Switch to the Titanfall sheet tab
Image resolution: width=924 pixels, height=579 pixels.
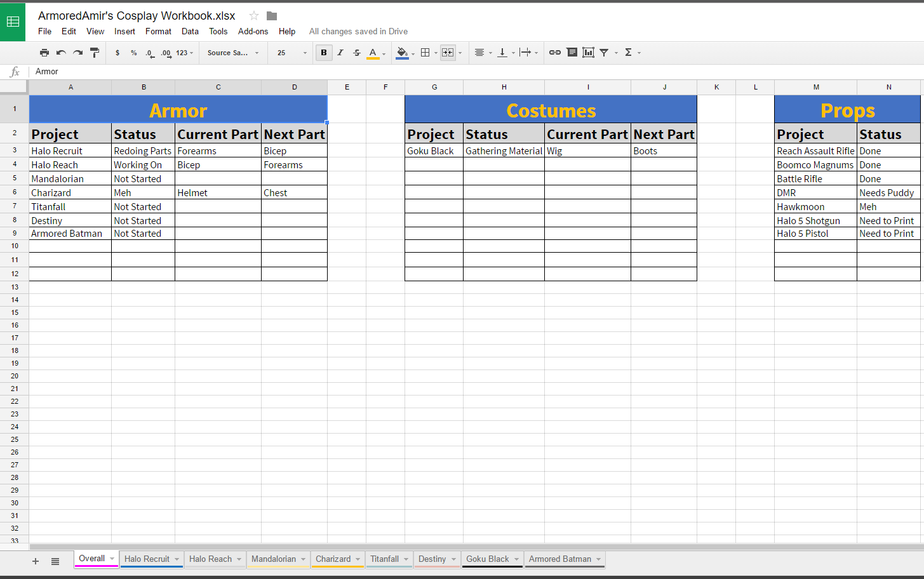click(x=384, y=559)
